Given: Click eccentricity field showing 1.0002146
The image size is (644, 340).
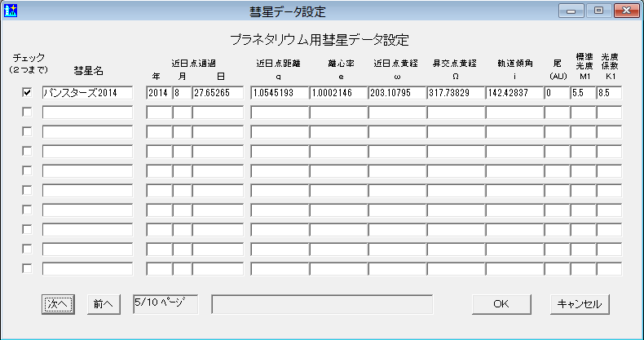Looking at the screenshot, I should [x=337, y=93].
